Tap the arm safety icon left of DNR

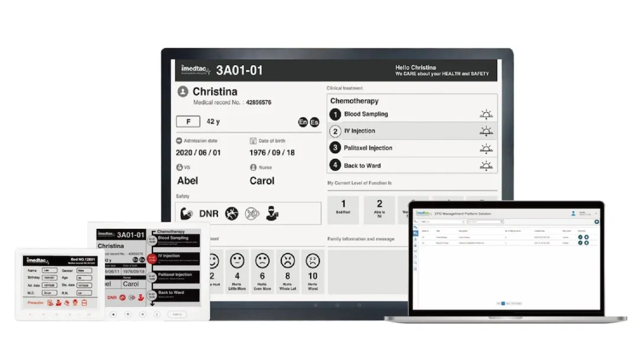(x=187, y=213)
